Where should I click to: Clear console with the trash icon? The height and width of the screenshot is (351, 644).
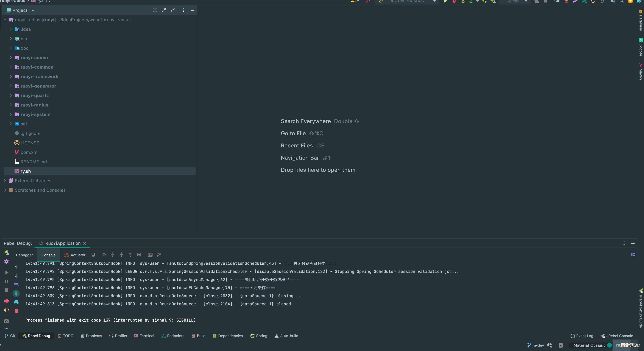tap(16, 311)
